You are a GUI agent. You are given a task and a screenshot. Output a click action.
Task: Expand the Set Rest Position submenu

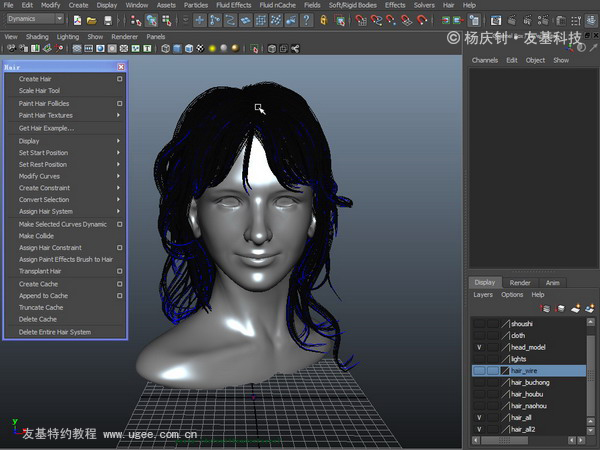point(118,165)
